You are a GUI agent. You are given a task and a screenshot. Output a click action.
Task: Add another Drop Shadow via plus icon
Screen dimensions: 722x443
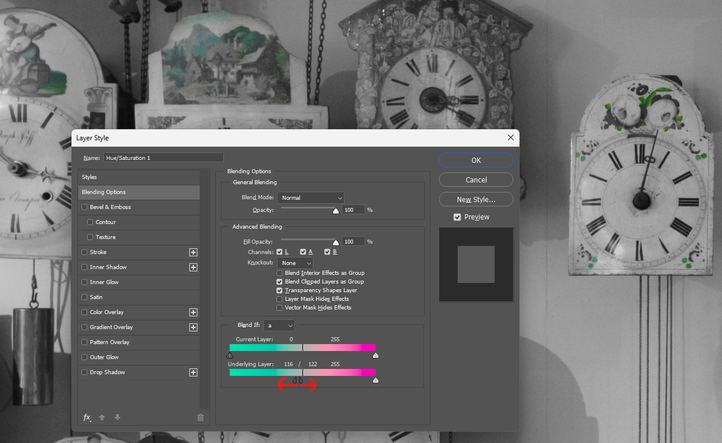tap(194, 372)
